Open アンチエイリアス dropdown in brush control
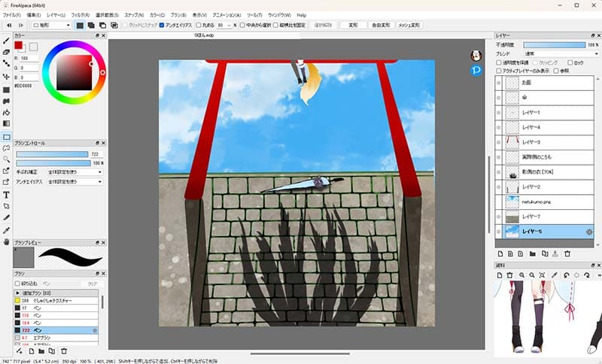Viewport: 602px width, 364px height. (x=74, y=182)
